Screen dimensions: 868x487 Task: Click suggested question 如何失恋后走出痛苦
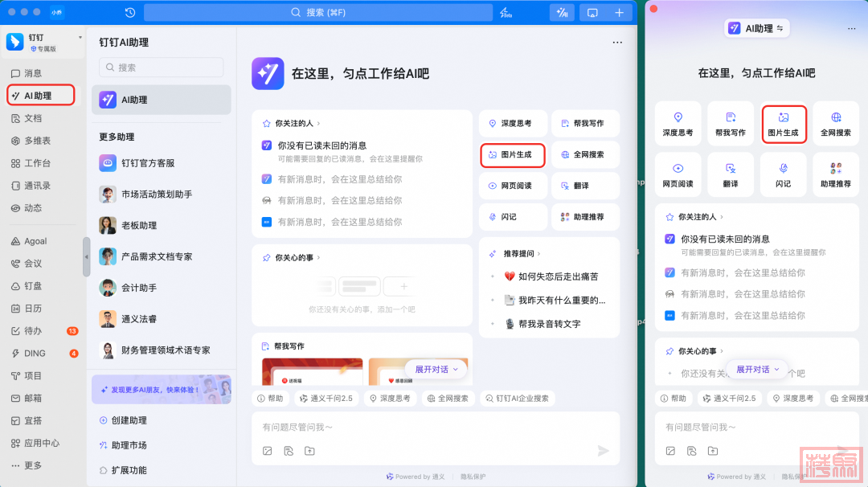click(551, 276)
